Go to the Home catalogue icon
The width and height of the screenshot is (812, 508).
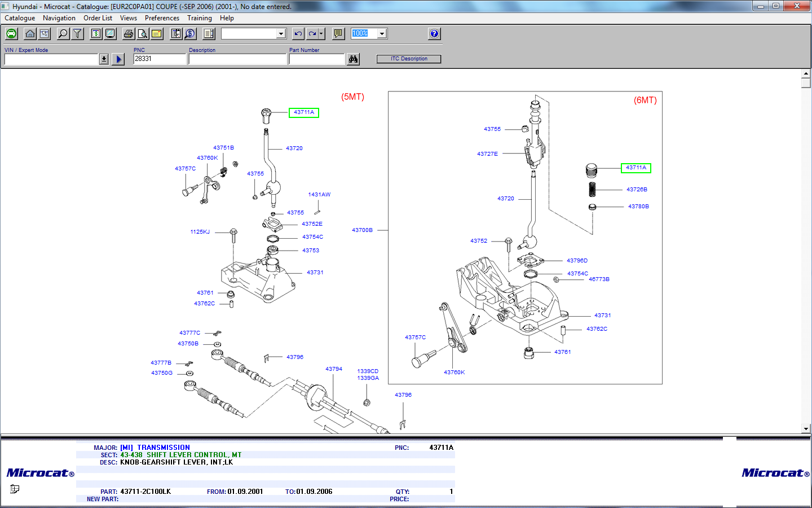[x=30, y=34]
